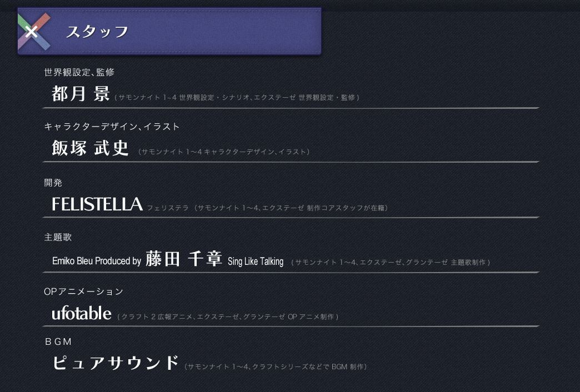The height and width of the screenshot is (392, 580).
Task: Click the Sing Like Talking text
Action: tap(256, 262)
